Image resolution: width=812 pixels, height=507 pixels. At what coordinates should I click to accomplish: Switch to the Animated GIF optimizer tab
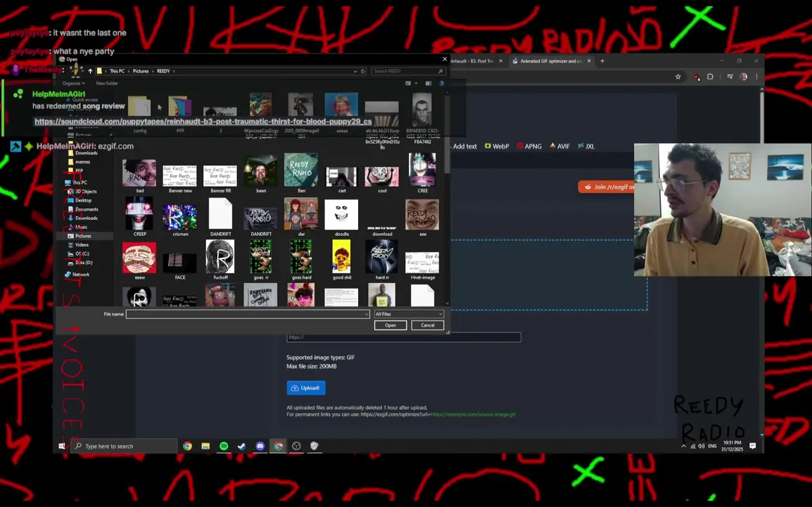click(x=551, y=61)
